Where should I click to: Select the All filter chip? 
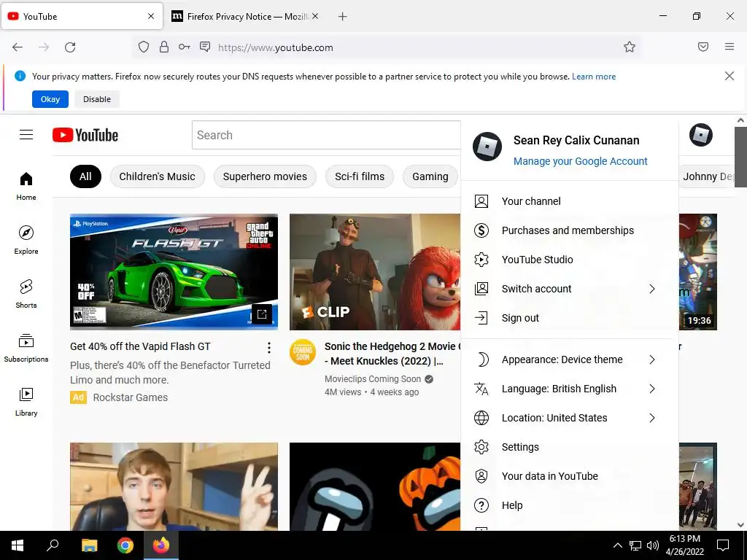[85, 176]
